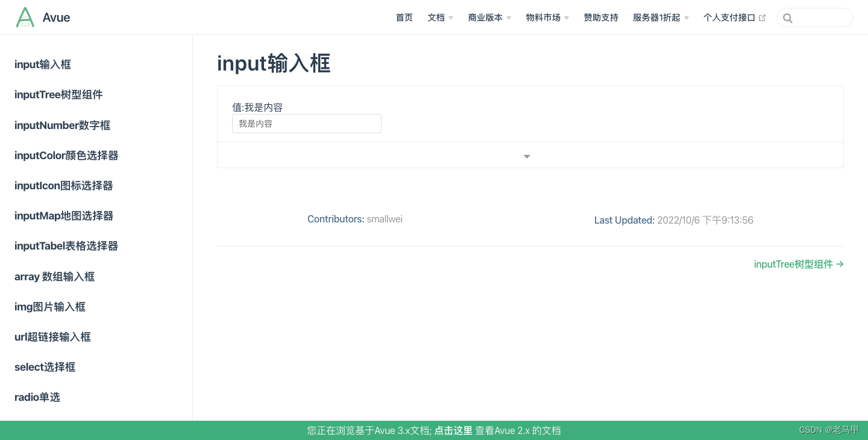
Task: Click the search magnifier icon
Action: coord(788,17)
